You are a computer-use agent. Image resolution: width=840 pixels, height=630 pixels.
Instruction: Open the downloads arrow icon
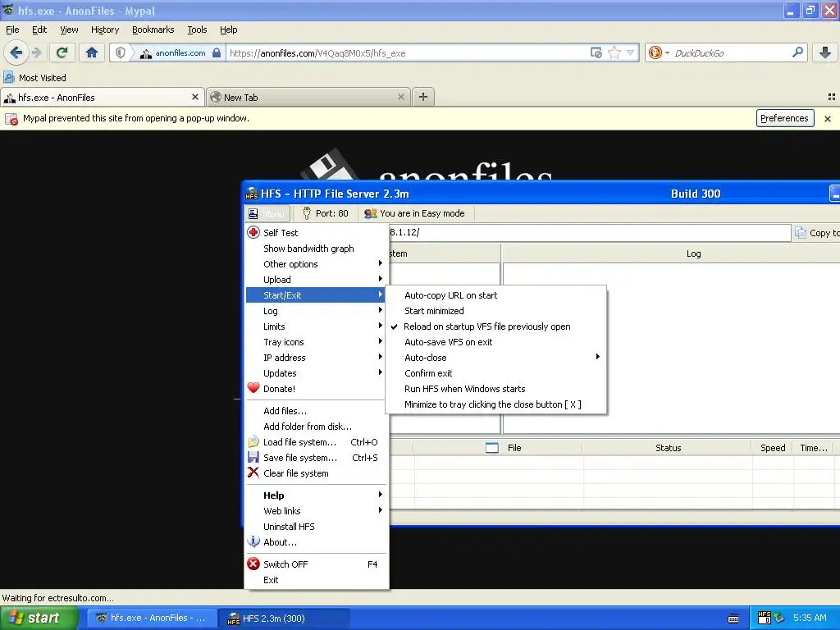pyautogui.click(x=825, y=52)
